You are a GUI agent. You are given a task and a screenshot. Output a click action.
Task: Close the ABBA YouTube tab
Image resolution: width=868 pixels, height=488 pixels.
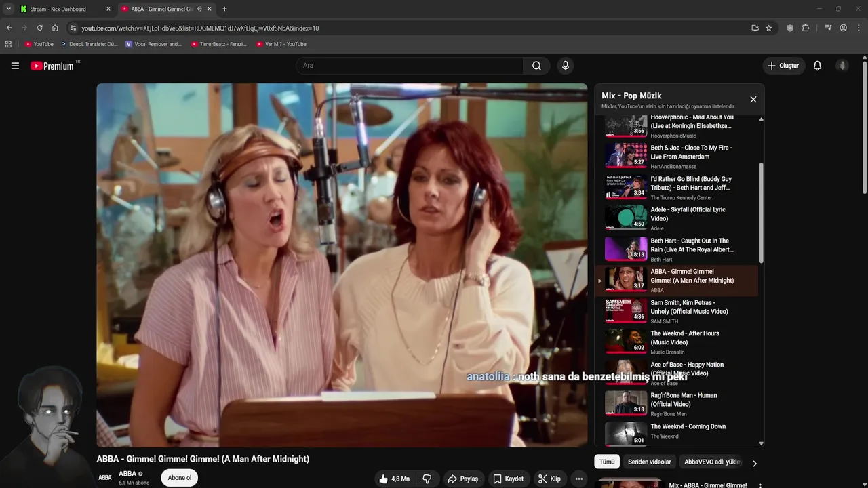tap(209, 9)
